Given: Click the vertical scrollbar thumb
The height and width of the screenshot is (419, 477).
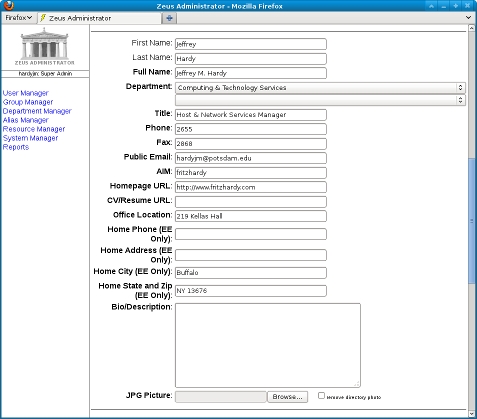Looking at the screenshot, I should point(471,221).
